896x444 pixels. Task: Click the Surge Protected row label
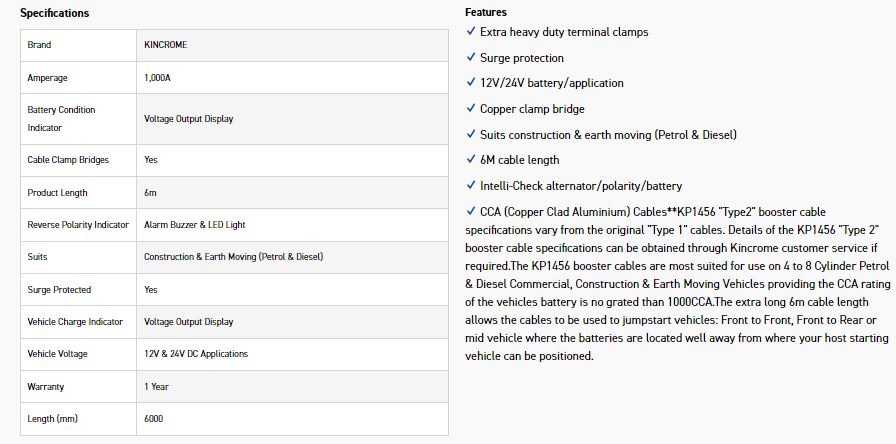tap(59, 290)
